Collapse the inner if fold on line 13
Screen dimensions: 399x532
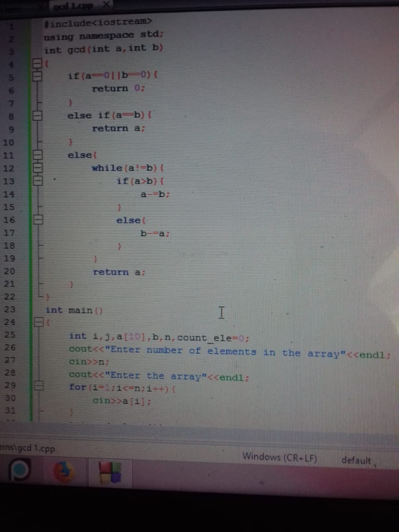click(x=37, y=180)
